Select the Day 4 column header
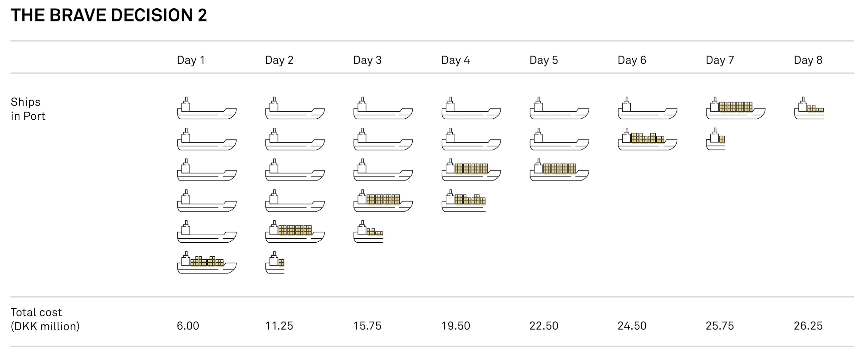This screenshot has height=363, width=868. click(x=455, y=60)
